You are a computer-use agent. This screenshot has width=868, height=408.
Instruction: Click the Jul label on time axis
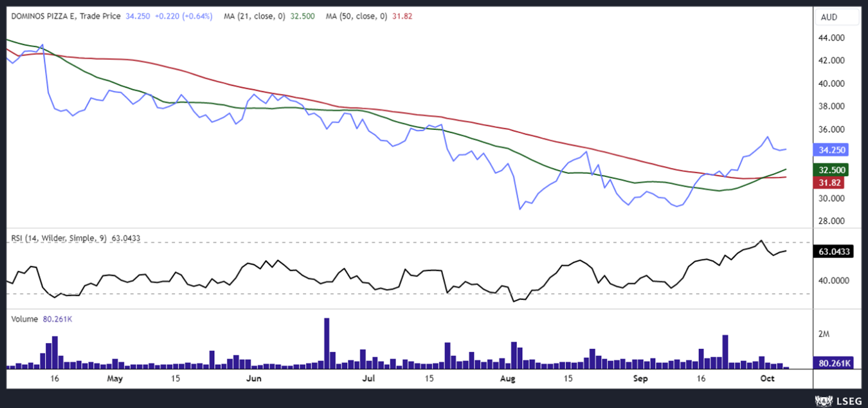[x=369, y=378]
